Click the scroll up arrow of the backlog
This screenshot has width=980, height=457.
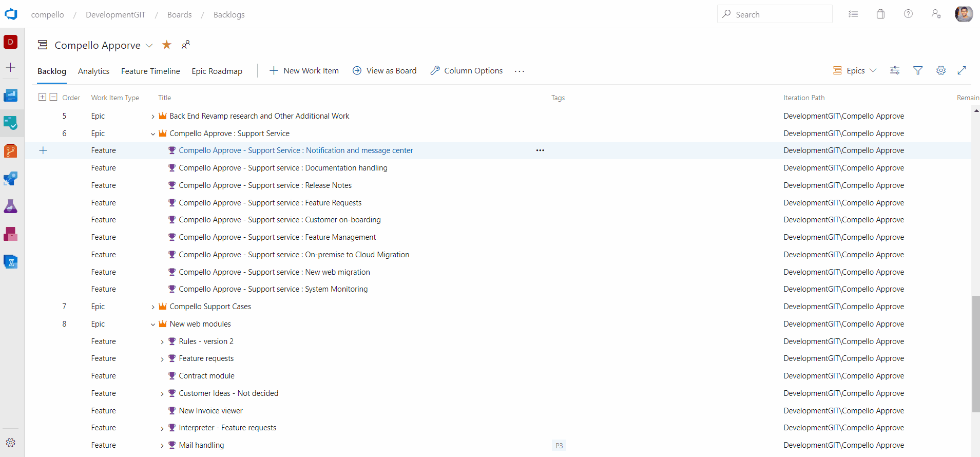[976, 110]
